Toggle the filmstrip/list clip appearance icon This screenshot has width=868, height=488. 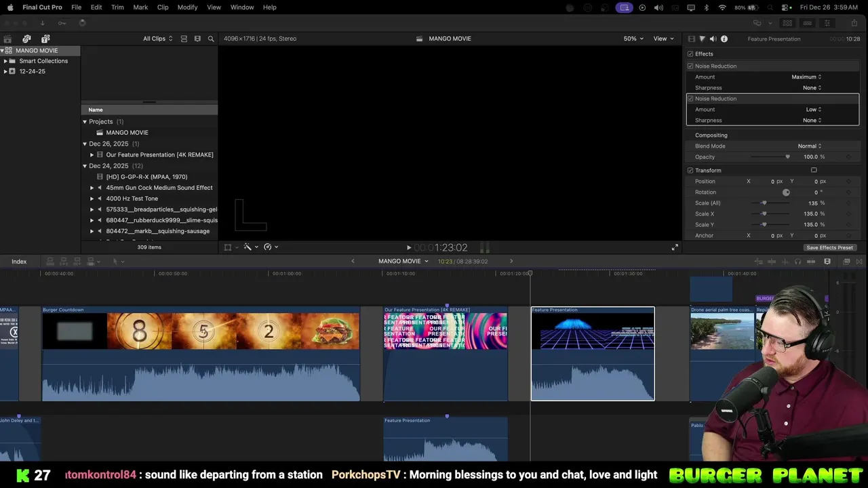(184, 39)
